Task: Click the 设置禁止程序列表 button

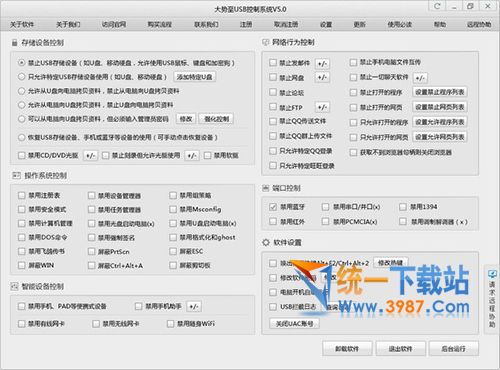Action: (440, 92)
